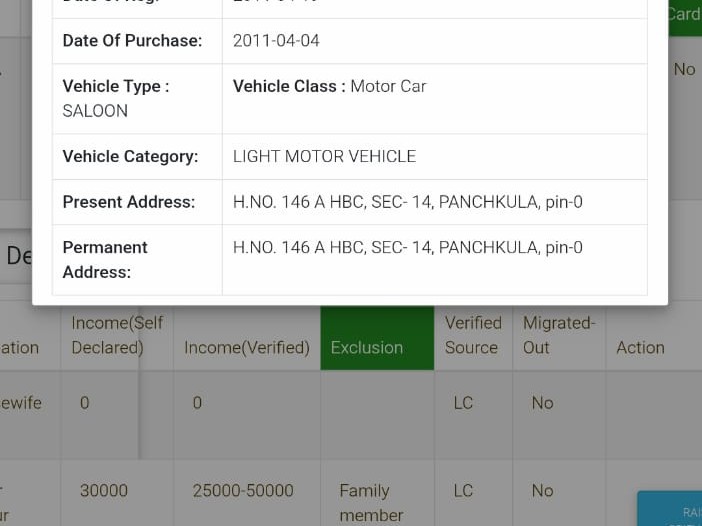Select the 25000-50000 verified income cell
This screenshot has height=526, width=702.
pos(243,491)
